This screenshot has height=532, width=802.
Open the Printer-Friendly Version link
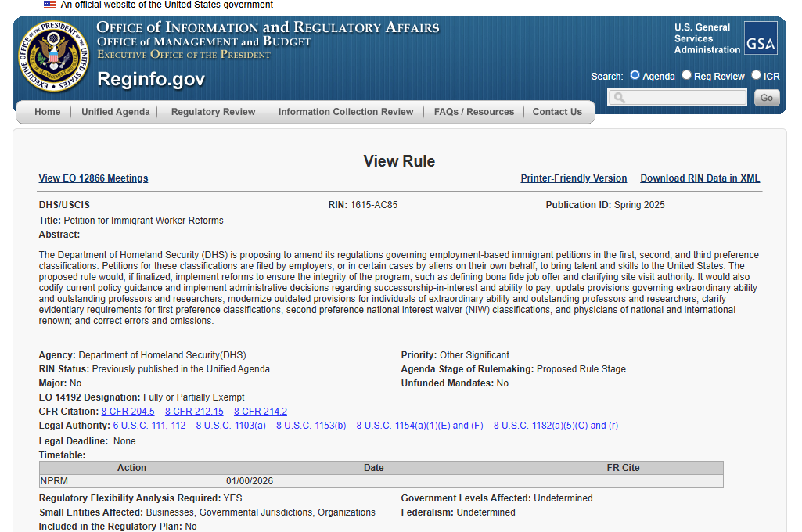[574, 178]
